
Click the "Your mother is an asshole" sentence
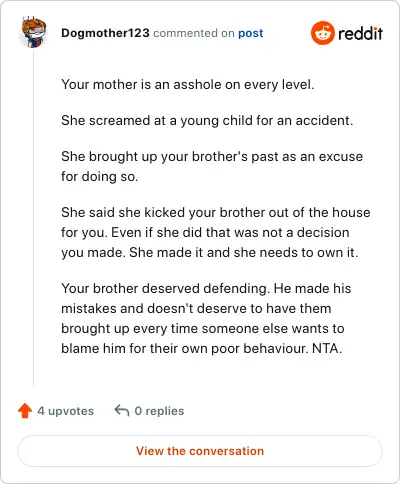pos(188,84)
